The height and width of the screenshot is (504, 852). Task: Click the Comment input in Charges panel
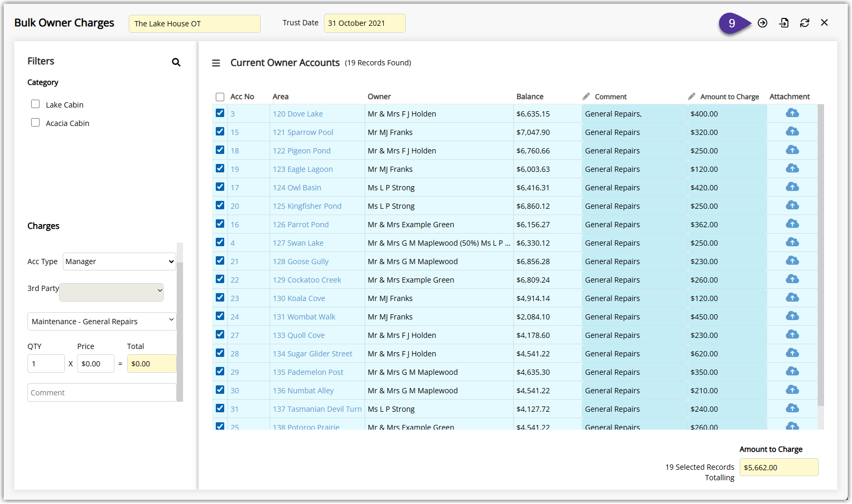coord(102,393)
